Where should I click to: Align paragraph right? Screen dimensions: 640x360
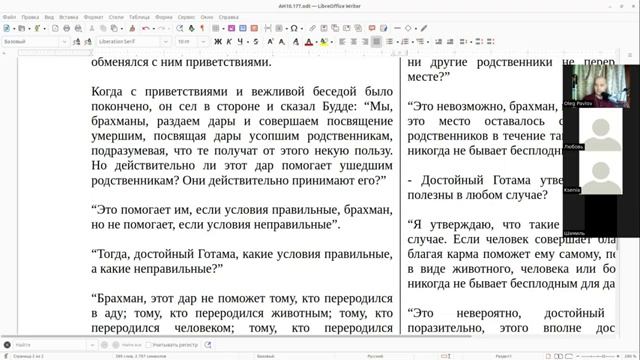[x=365, y=42]
